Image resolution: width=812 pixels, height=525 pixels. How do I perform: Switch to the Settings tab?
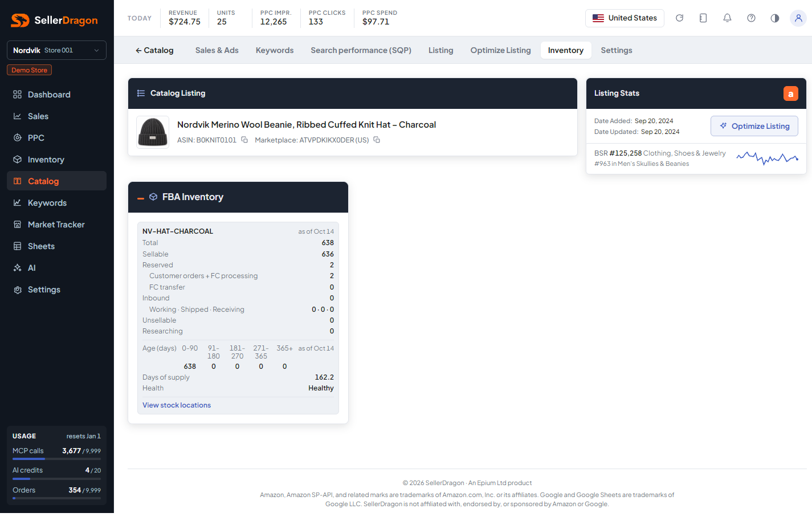click(x=617, y=50)
